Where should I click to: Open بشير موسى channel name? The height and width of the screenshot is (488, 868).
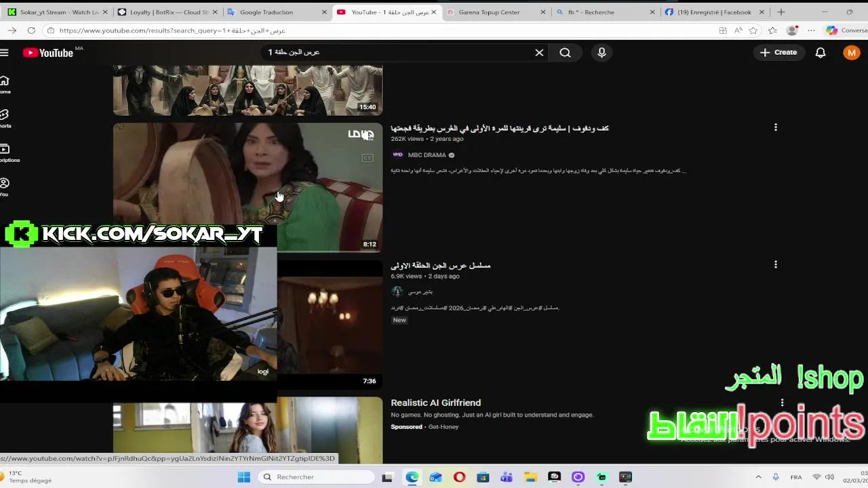click(x=420, y=291)
